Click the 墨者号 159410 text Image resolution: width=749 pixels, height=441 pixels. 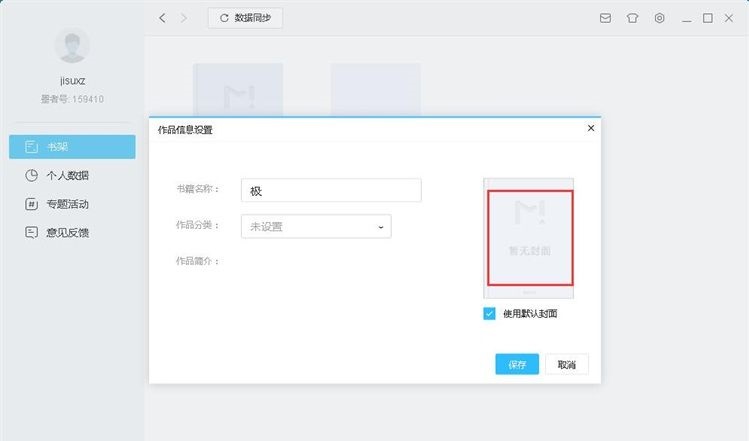72,99
